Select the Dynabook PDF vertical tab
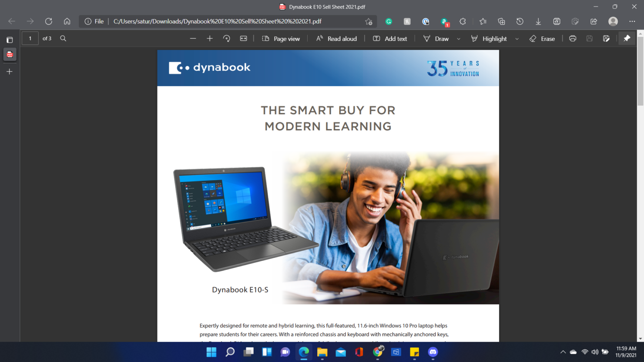644x362 pixels. 10,55
